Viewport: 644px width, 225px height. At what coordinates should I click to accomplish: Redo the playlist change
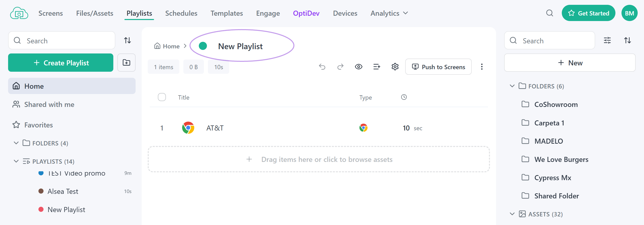pos(340,67)
